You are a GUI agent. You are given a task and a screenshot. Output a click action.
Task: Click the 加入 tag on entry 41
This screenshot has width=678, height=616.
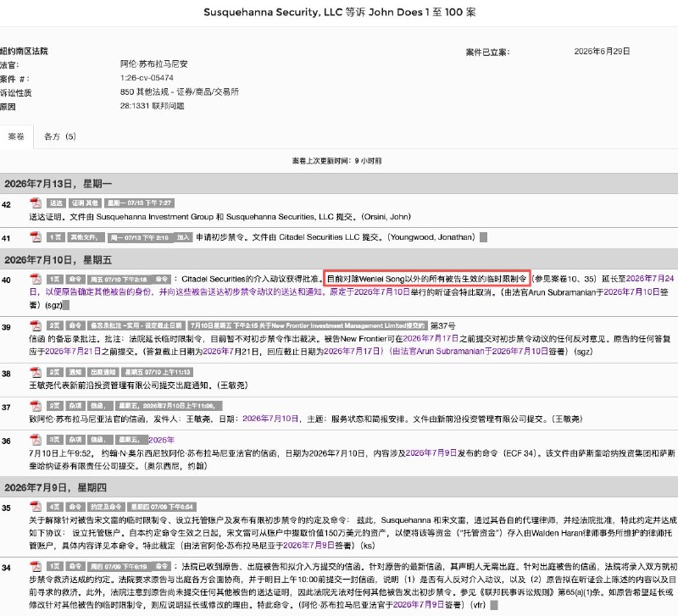pyautogui.click(x=183, y=237)
